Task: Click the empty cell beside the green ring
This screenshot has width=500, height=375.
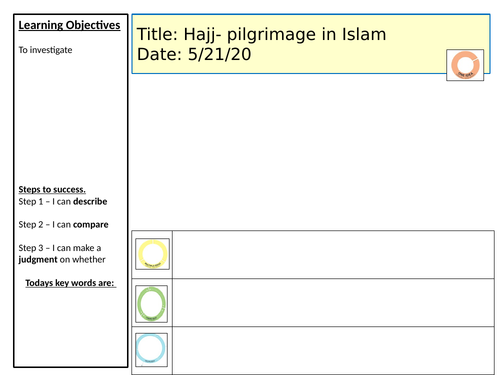Action: tap(333, 303)
